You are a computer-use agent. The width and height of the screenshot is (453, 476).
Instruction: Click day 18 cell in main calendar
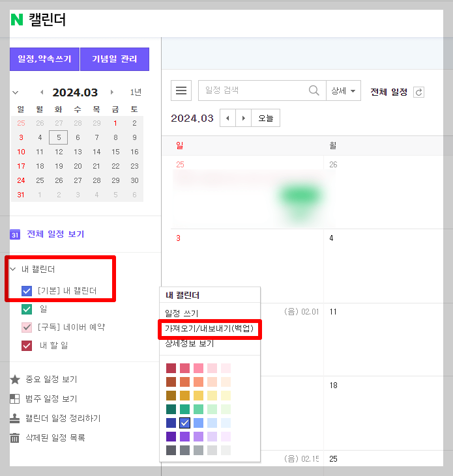pyautogui.click(x=388, y=413)
